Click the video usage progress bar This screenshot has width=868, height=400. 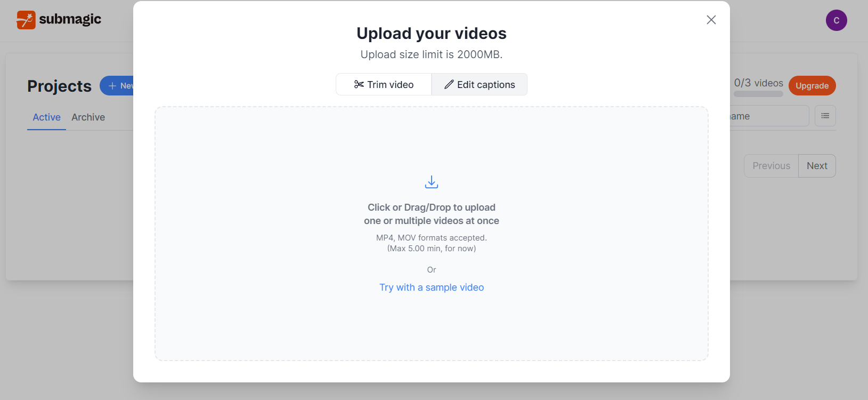click(758, 94)
